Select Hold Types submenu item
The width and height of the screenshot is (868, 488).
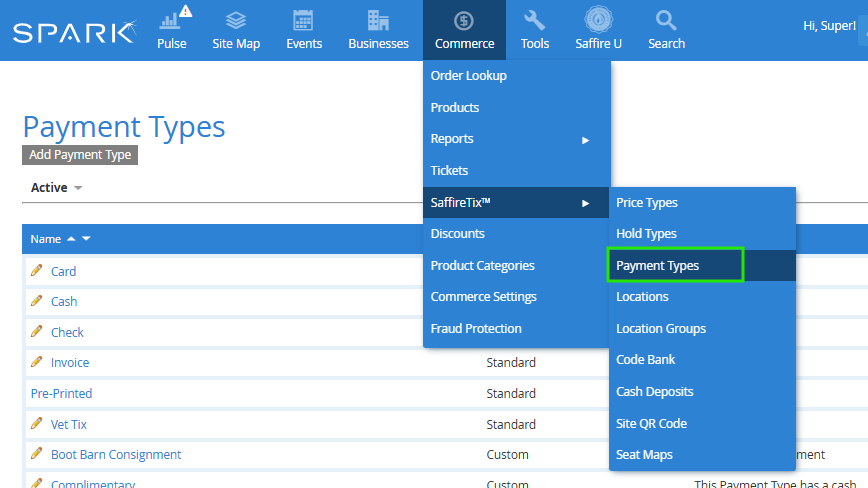coord(646,233)
